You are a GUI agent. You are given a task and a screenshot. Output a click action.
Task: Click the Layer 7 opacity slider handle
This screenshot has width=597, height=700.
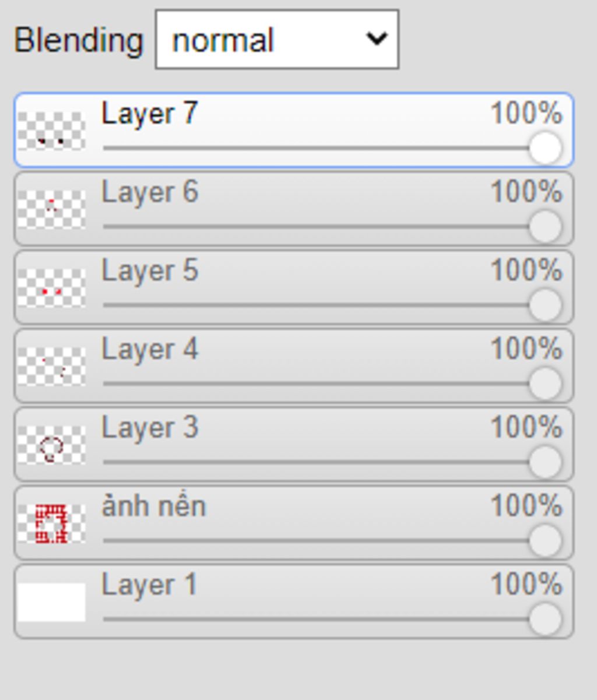tap(545, 148)
